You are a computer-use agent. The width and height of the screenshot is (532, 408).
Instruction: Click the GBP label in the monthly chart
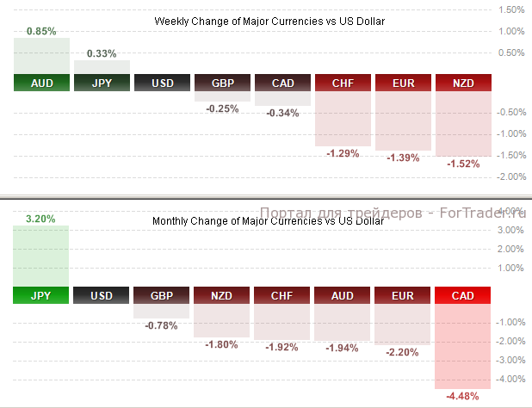(x=162, y=295)
